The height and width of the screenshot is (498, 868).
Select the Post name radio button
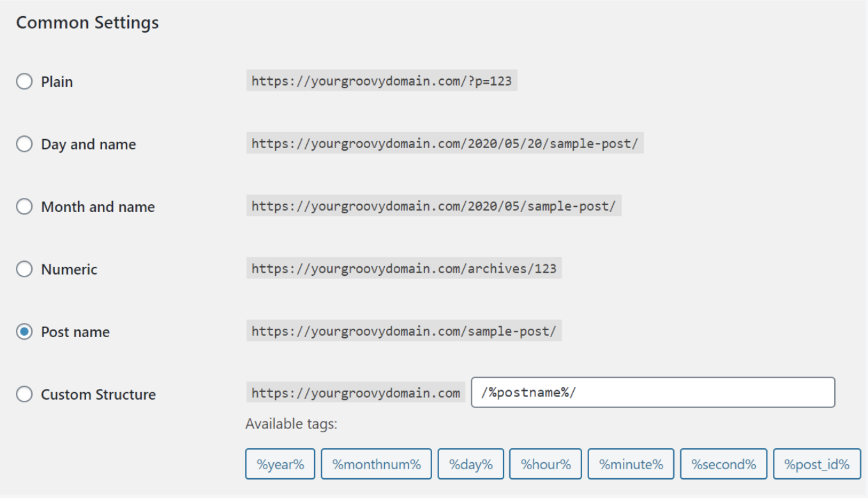pos(24,332)
